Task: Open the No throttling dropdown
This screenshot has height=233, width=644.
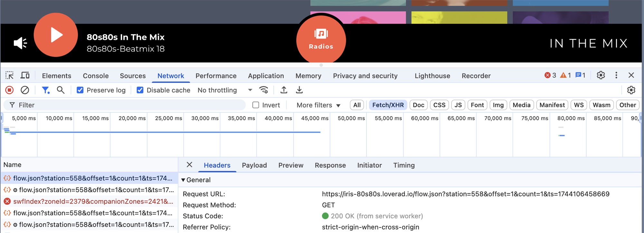Action: (x=225, y=90)
